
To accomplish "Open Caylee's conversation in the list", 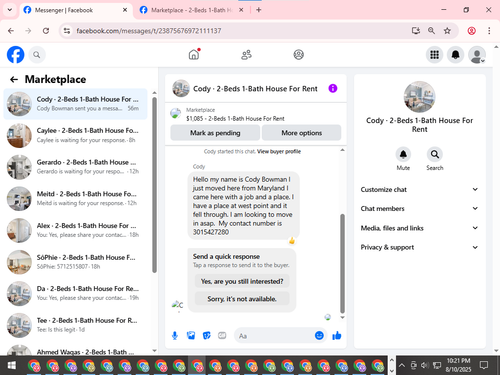I will 75,135.
